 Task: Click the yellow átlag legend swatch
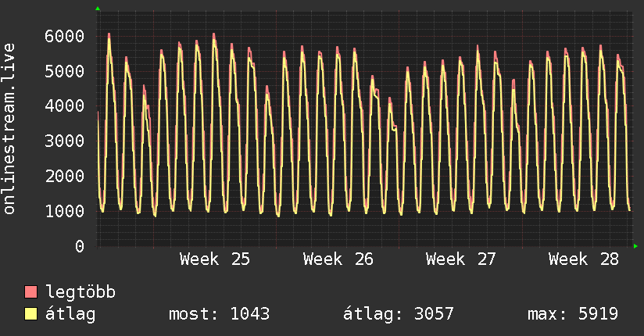(x=30, y=314)
